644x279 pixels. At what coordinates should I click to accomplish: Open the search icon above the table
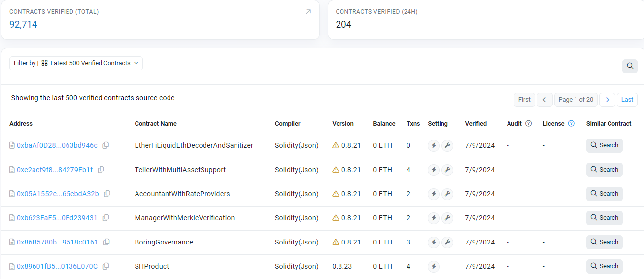(x=630, y=66)
